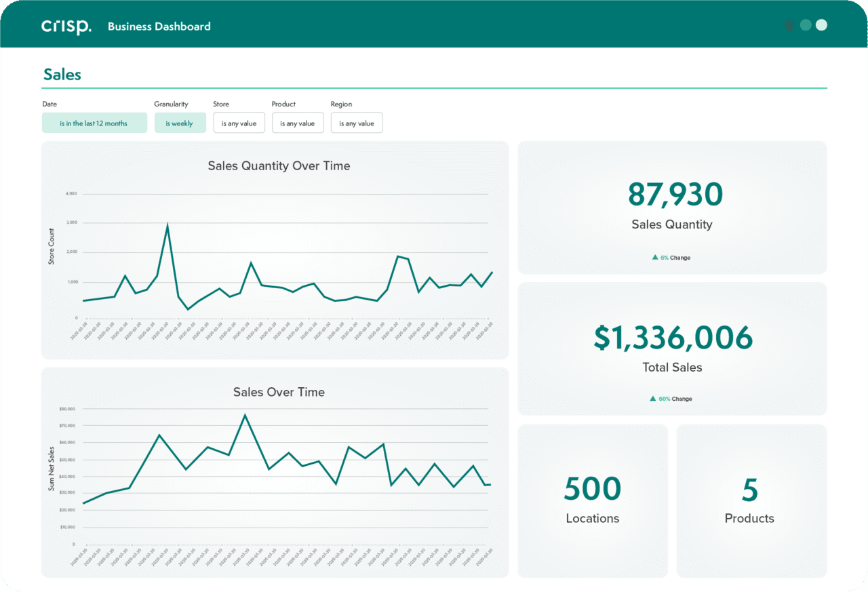This screenshot has width=868, height=592.
Task: Open the 500 Locations tile
Action: 593,500
